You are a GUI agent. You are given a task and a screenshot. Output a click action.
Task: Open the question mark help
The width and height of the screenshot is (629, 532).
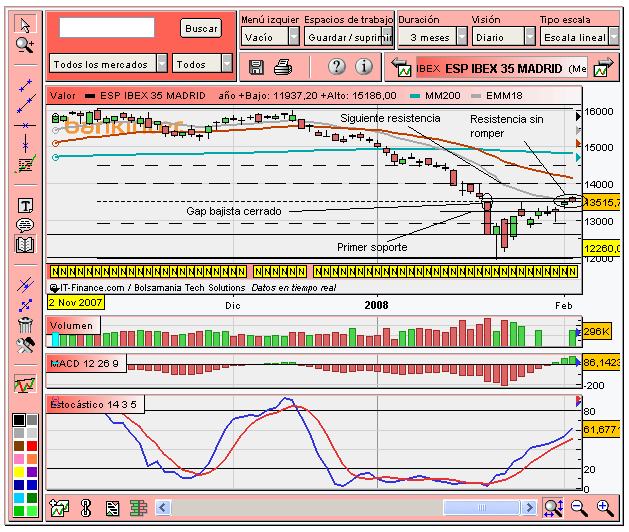point(337,67)
